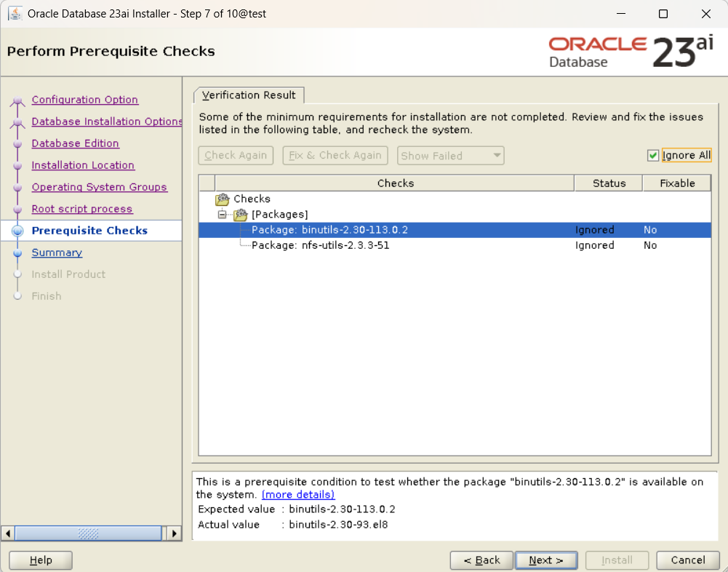
Task: Jump to Summary step
Action: click(x=57, y=253)
